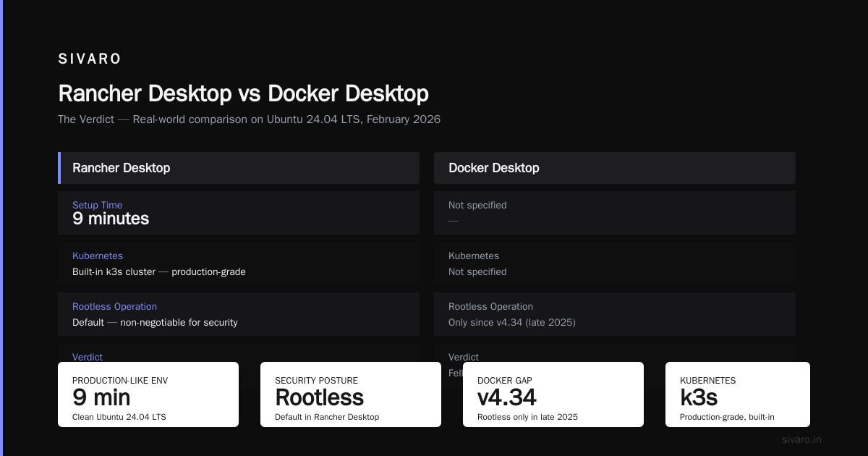Select 'Clean Ubuntu 24.04 LTS' caption
This screenshot has height=456, width=868.
point(119,417)
